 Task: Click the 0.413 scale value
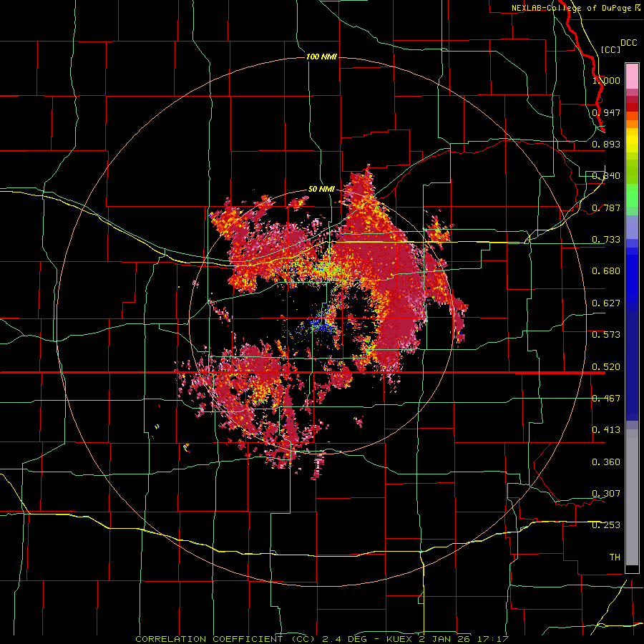coord(606,430)
